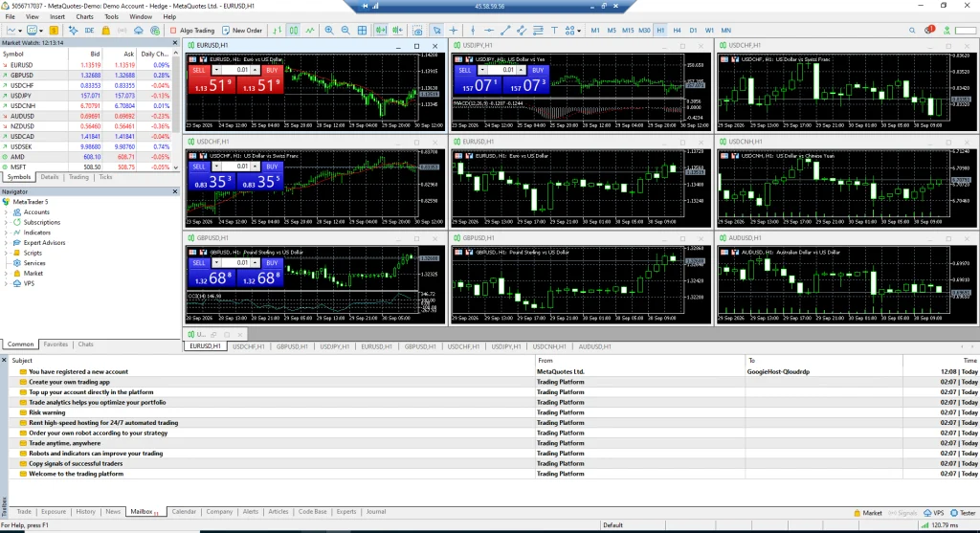Viewport: 980px width, 533px height.
Task: Set timeframe to D1
Action: 693,30
